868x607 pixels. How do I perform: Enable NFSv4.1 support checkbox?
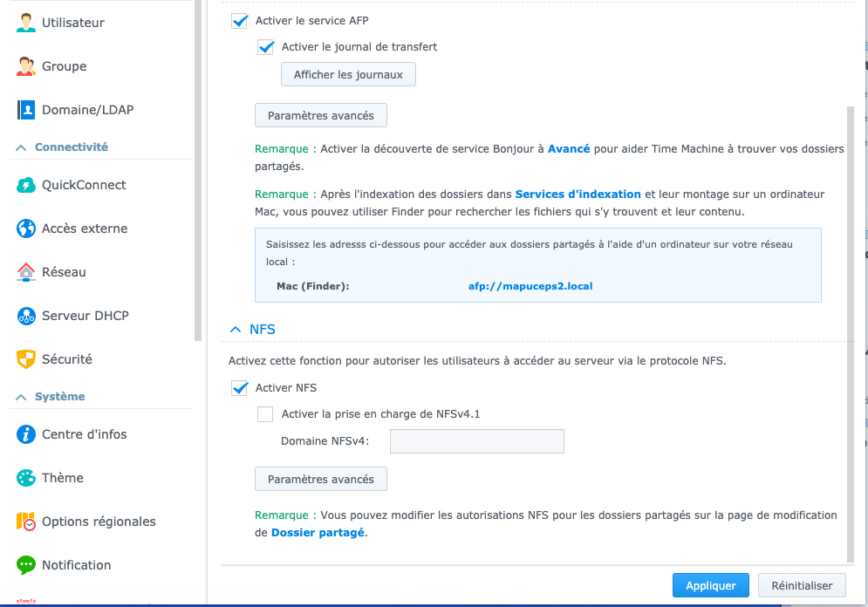coord(265,414)
